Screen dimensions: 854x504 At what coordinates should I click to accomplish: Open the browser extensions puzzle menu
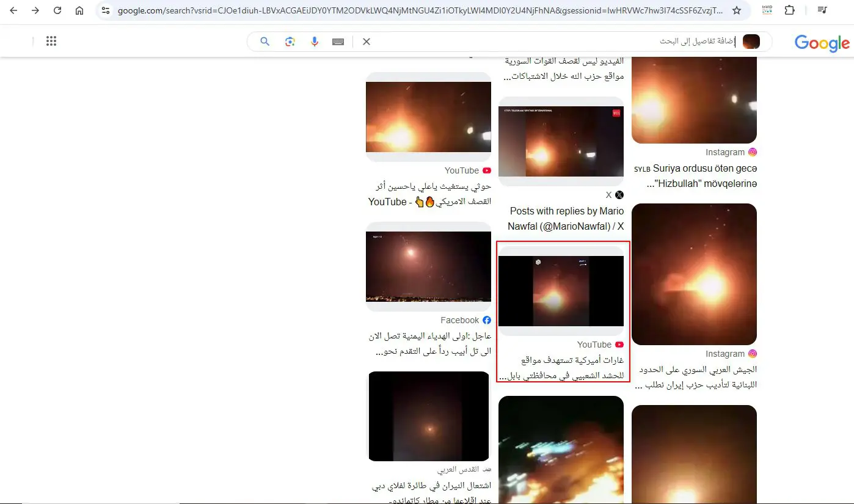(790, 10)
